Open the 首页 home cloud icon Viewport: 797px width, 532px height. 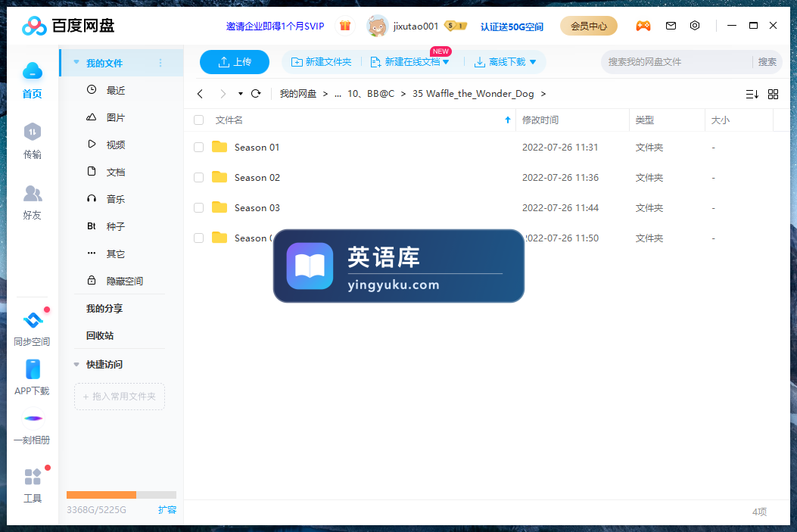(32, 72)
